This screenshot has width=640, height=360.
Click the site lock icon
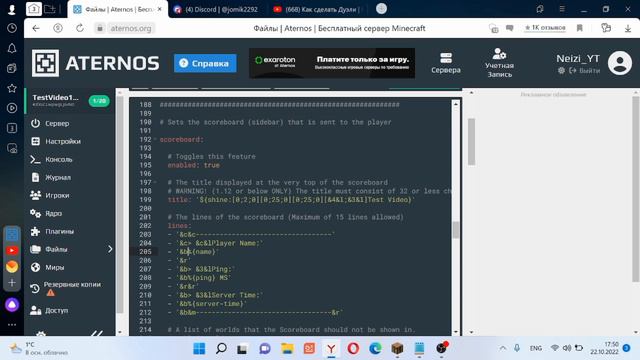(x=100, y=28)
